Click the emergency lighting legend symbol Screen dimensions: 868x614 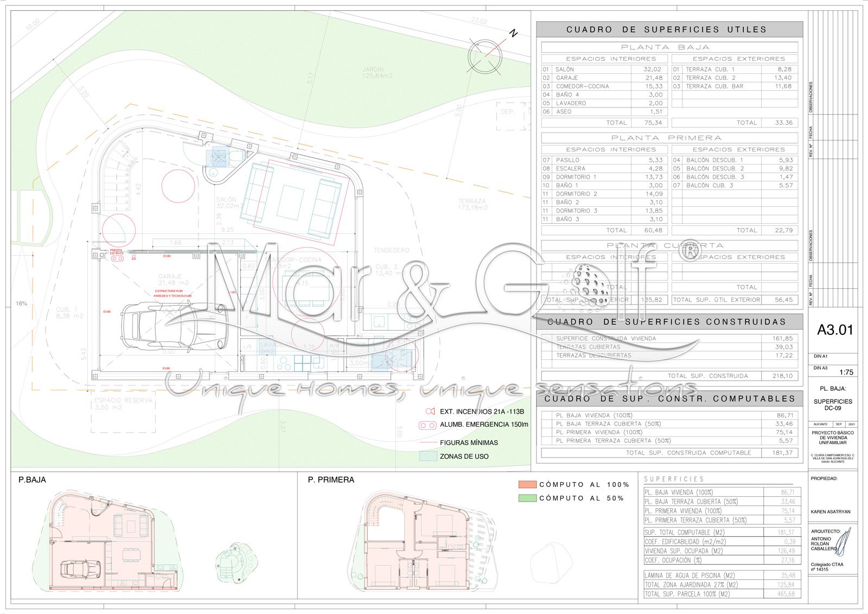(x=427, y=425)
